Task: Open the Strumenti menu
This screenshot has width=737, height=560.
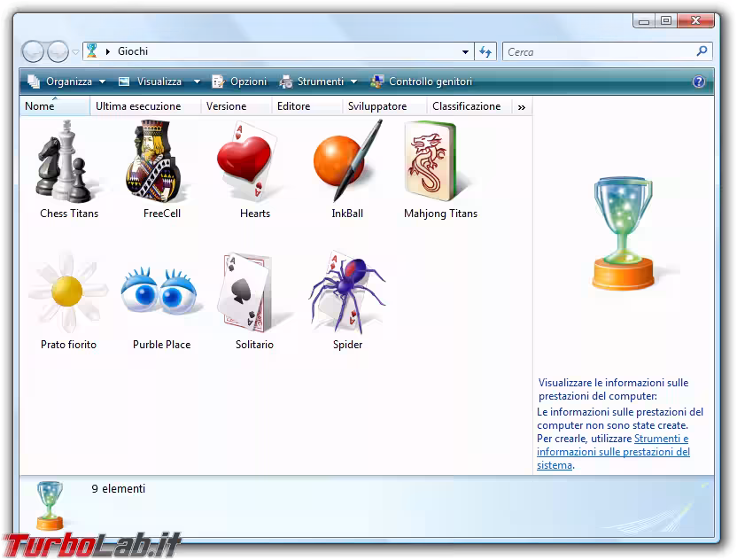Action: click(318, 82)
